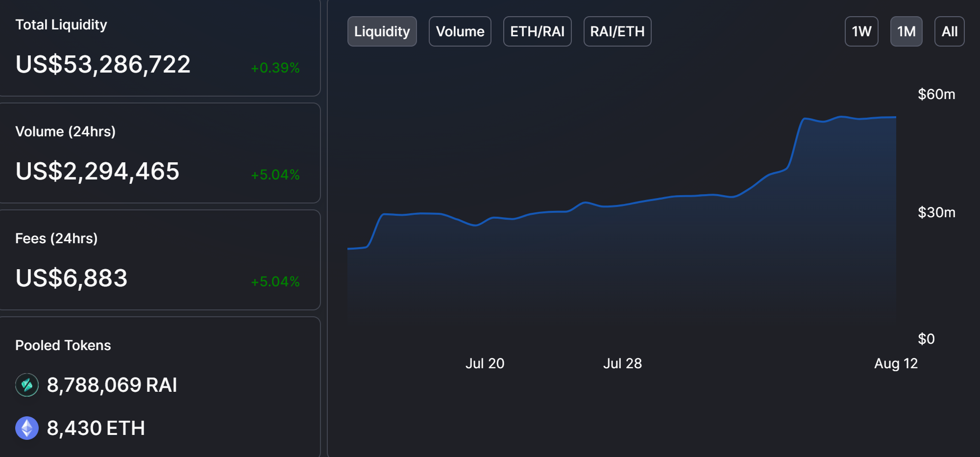This screenshot has height=457, width=980.
Task: Click the Fees (24hrs) heading
Action: 56,238
